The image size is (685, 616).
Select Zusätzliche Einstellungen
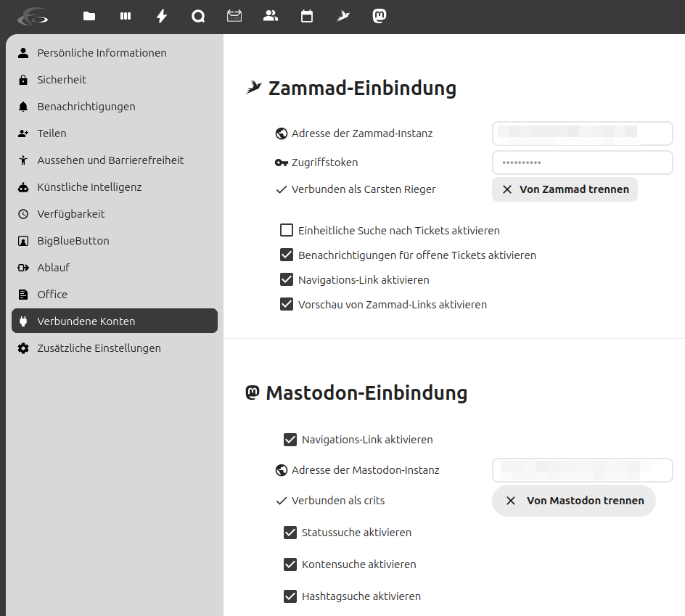(x=115, y=348)
